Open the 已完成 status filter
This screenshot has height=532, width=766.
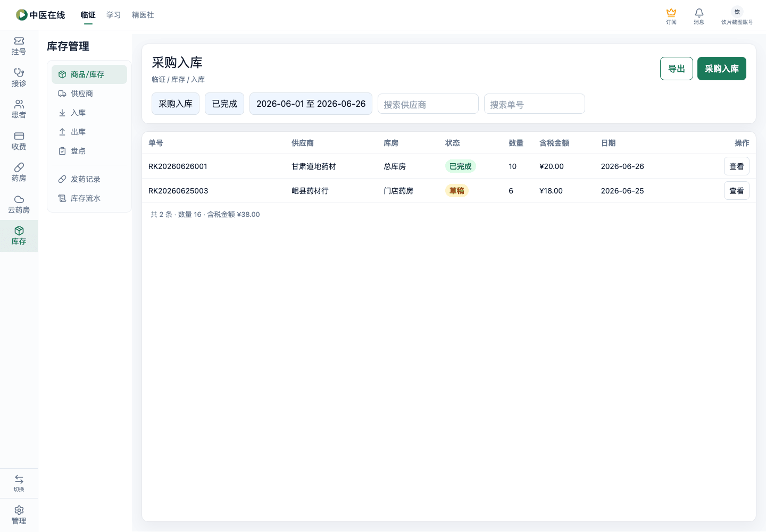click(x=224, y=104)
